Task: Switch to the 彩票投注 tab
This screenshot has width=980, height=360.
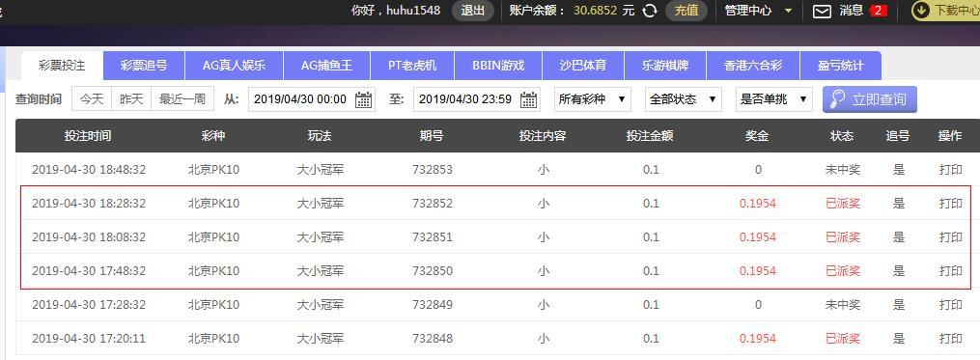Action: click(x=62, y=66)
